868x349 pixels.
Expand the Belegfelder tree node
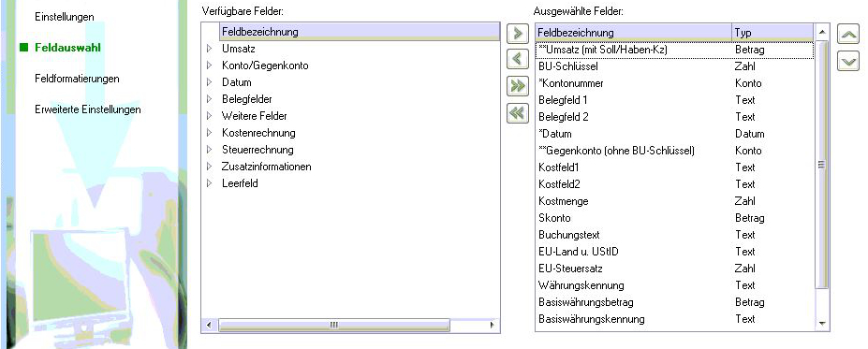[209, 99]
